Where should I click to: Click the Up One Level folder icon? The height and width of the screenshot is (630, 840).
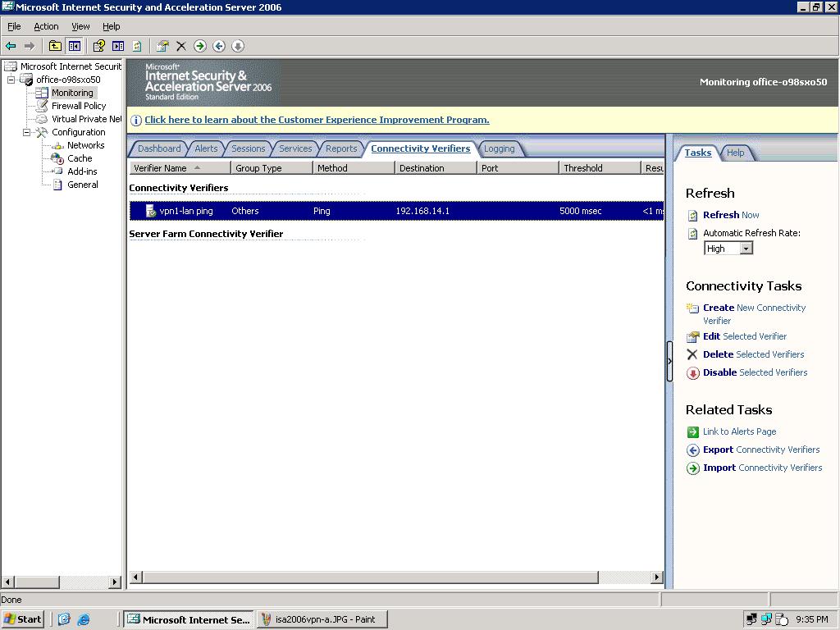pyautogui.click(x=55, y=46)
